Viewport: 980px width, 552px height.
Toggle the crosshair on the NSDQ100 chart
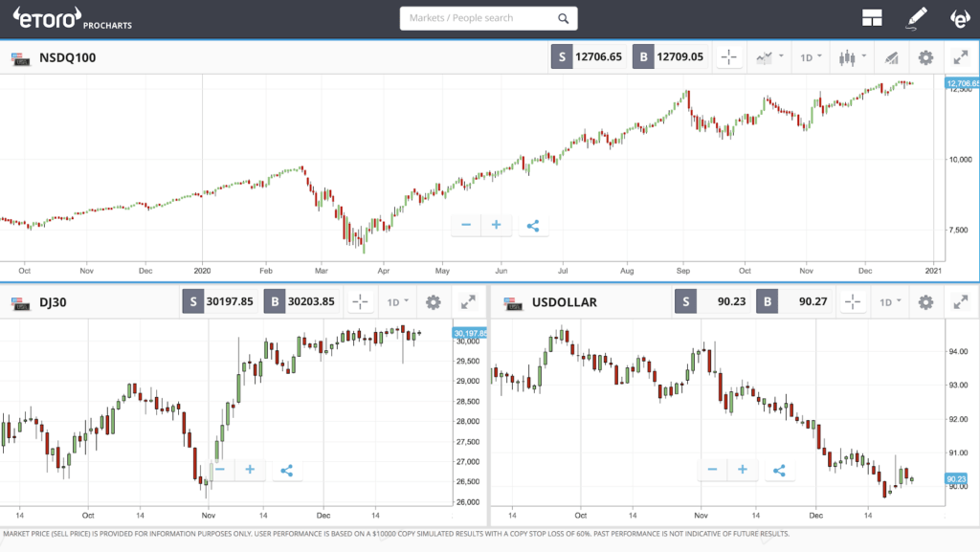728,57
